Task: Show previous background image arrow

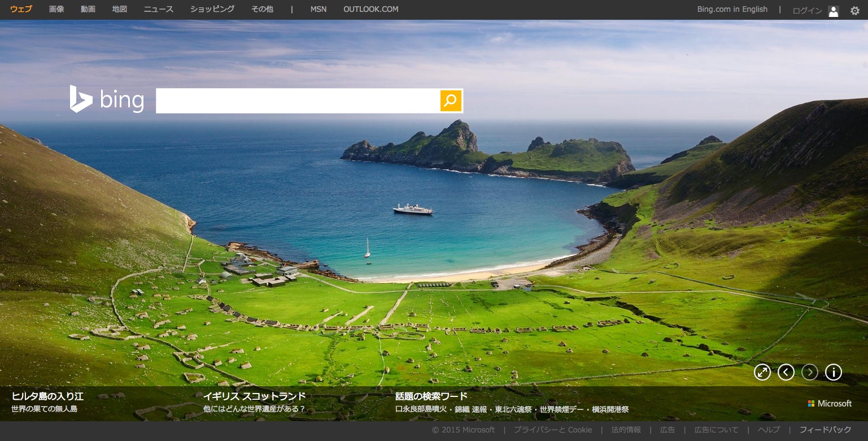Action: (x=786, y=372)
